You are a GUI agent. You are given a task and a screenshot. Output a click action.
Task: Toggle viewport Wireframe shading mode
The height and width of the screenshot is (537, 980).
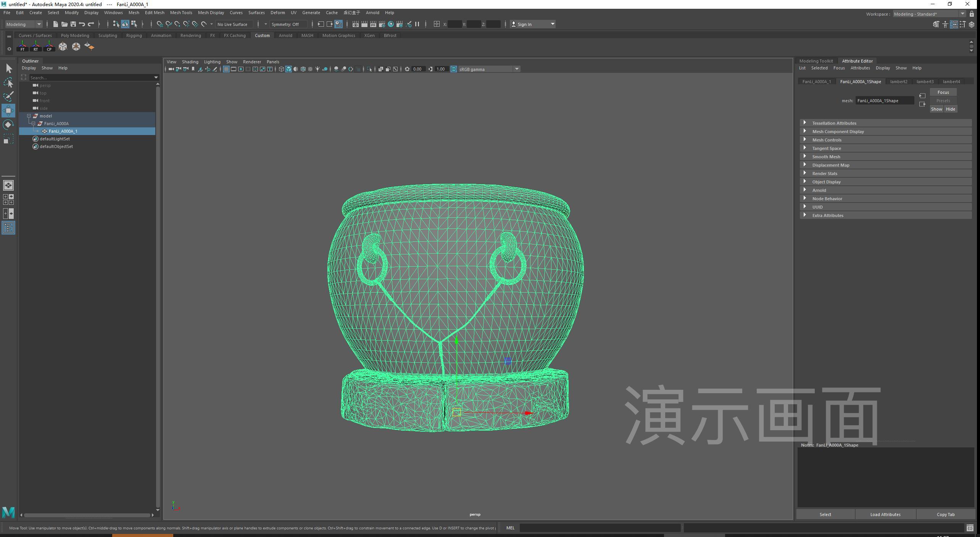click(x=281, y=69)
